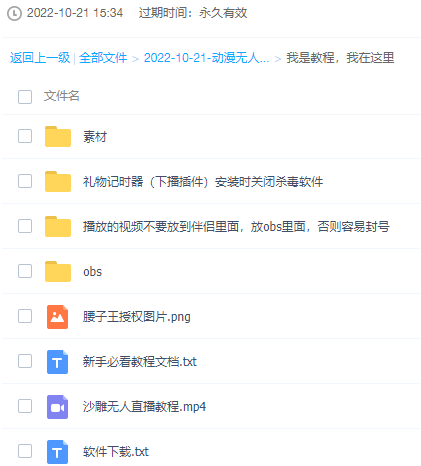Check the box next to 软件下载.txt
This screenshot has height=466, width=421.
25,451
